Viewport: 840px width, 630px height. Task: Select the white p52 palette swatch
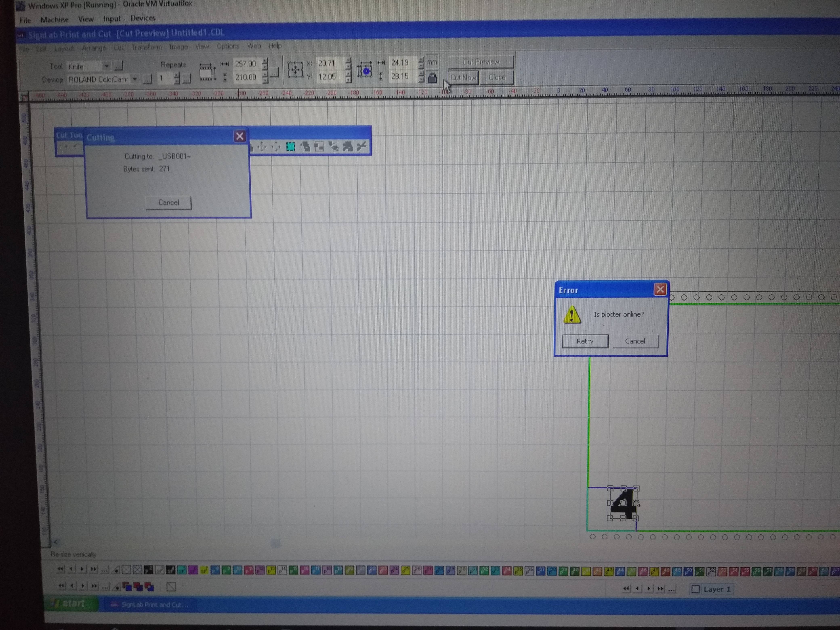tap(711, 571)
